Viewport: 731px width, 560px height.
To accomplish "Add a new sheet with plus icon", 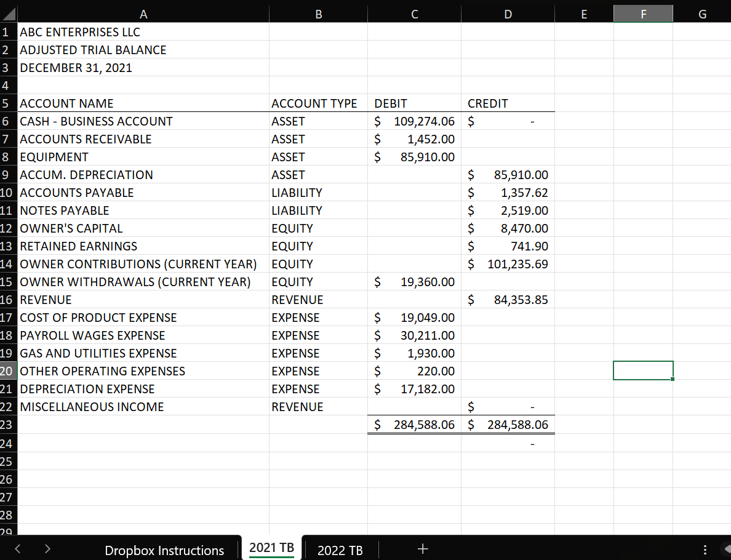I will pyautogui.click(x=423, y=549).
